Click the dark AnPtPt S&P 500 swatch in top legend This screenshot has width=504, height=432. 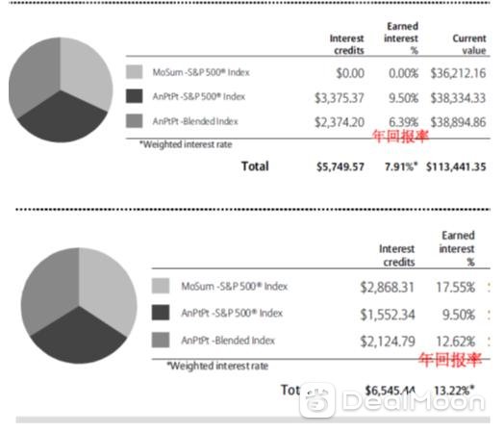click(x=134, y=96)
